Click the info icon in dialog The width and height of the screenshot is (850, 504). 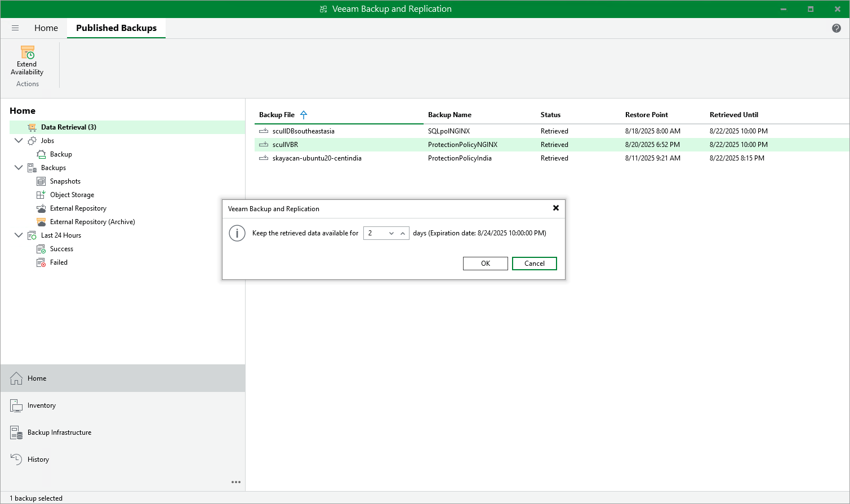[237, 233]
